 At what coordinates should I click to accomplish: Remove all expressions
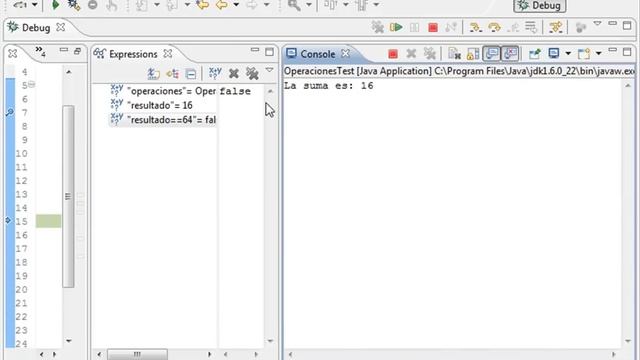(x=252, y=74)
